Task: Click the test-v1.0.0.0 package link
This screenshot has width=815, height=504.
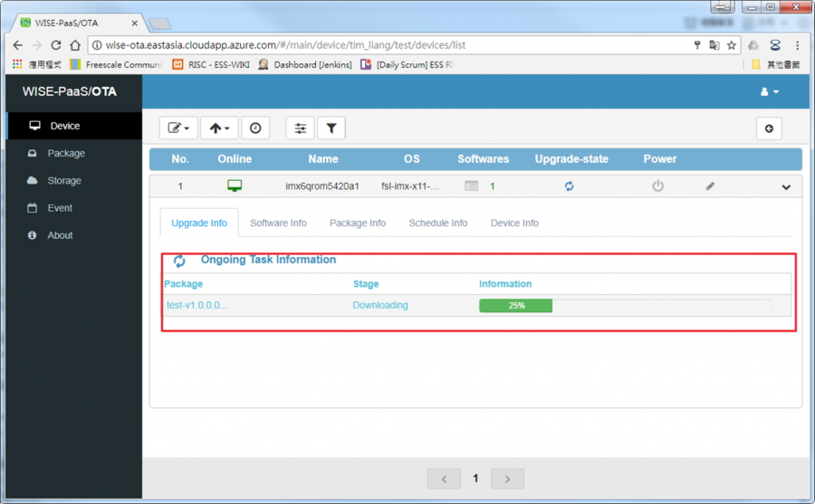Action: point(197,305)
